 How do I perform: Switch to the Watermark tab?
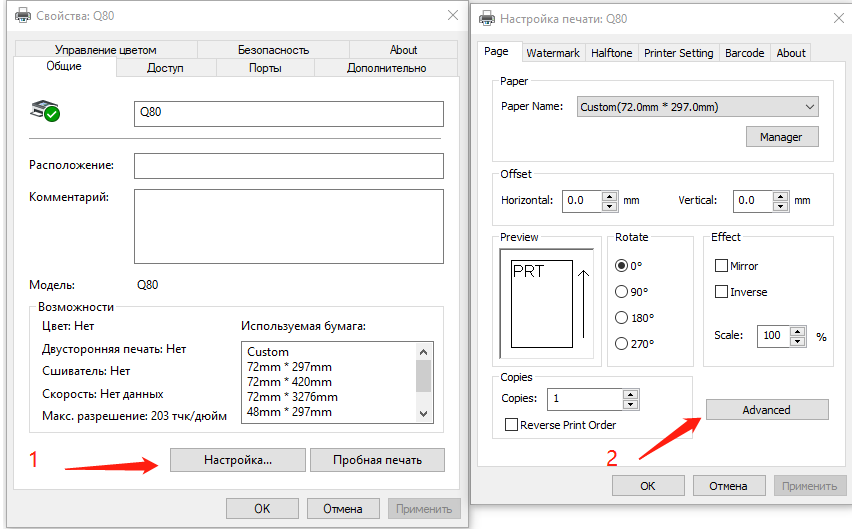[x=552, y=53]
